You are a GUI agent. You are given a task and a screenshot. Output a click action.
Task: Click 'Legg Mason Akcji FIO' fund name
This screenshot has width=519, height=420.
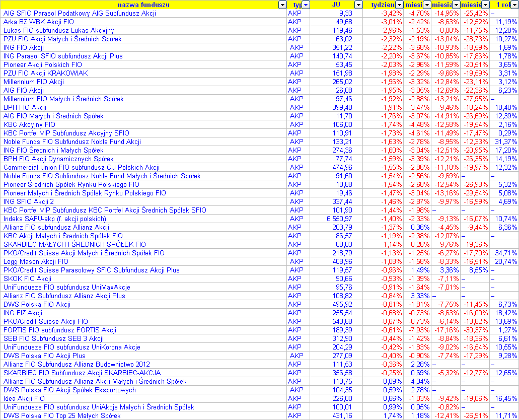coord(36,262)
